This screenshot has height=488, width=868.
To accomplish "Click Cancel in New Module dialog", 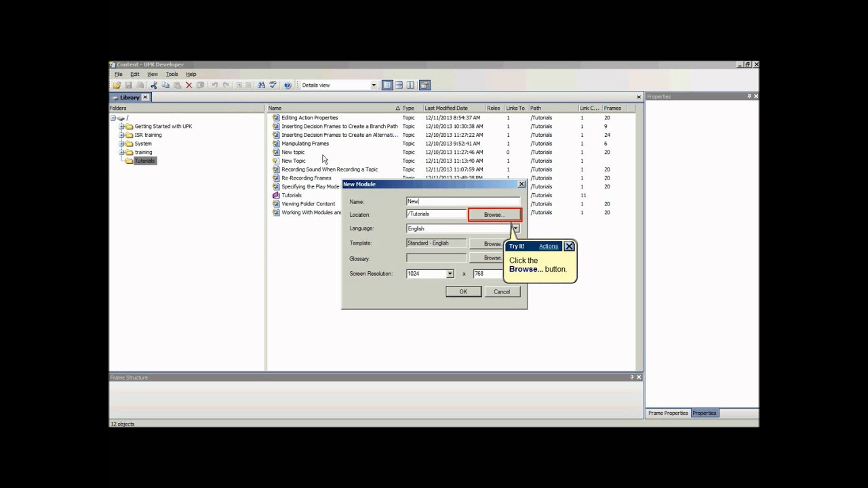I will point(502,292).
